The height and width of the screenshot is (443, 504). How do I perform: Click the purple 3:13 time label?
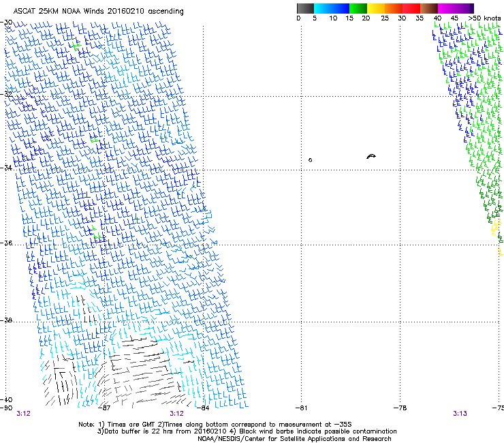point(460,414)
